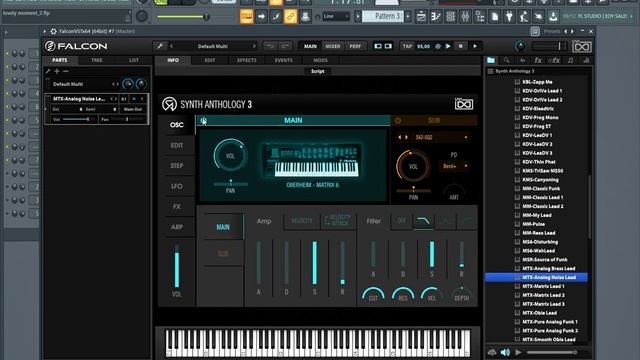Switch to MAIN view in Falcon header
640x360 pixels.
coord(310,46)
